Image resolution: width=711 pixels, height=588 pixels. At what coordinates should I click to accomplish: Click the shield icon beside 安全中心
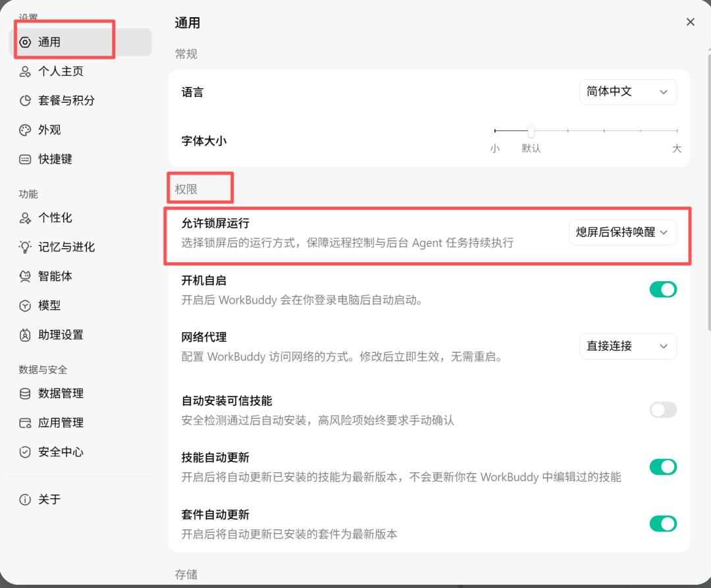(x=25, y=452)
